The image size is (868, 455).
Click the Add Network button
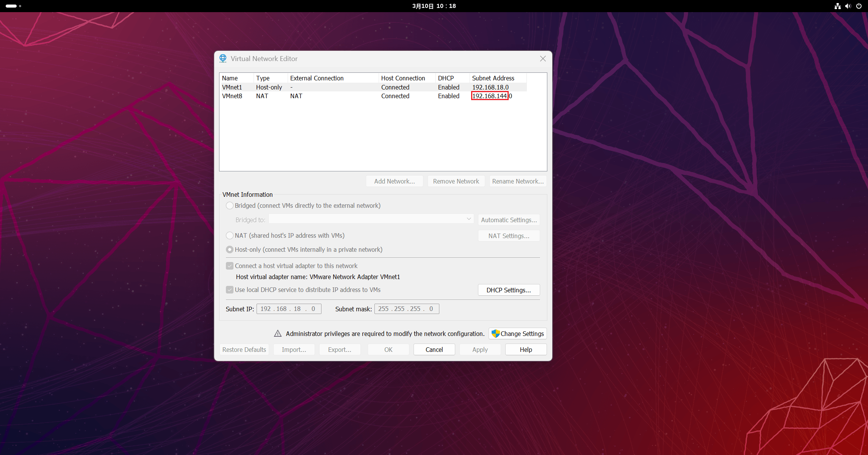395,181
